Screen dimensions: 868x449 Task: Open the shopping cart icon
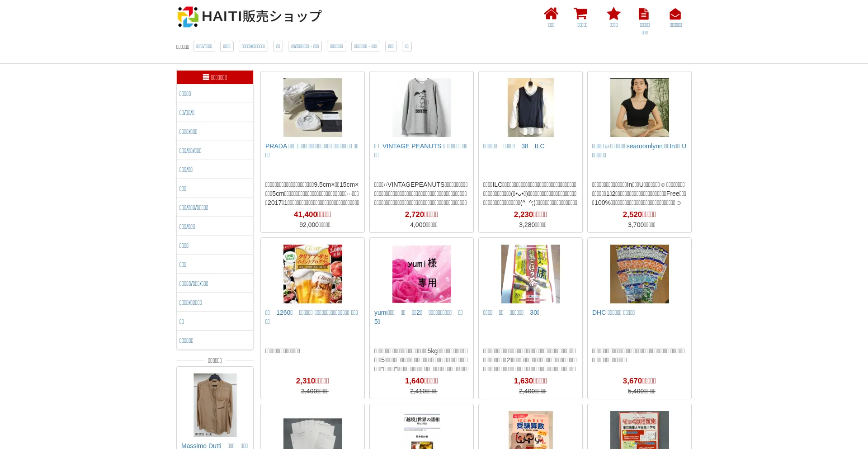pyautogui.click(x=580, y=14)
